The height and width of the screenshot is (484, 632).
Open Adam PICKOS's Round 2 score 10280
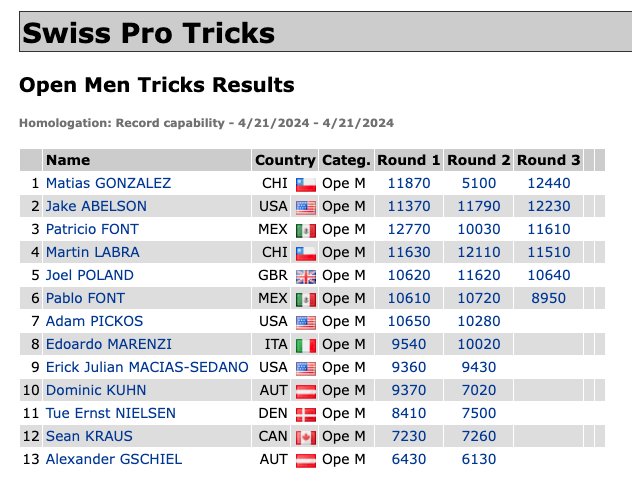coord(478,321)
